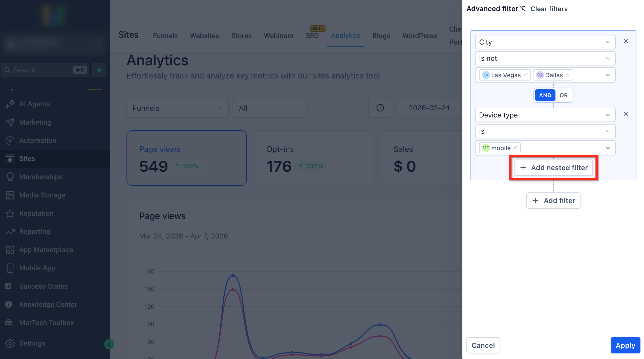644x359 pixels.
Task: Open Settings gear in sidebar
Action: (x=10, y=343)
